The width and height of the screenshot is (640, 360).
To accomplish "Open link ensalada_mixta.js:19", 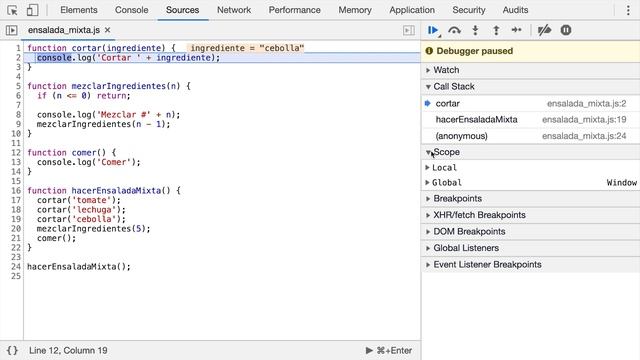I will (x=584, y=120).
